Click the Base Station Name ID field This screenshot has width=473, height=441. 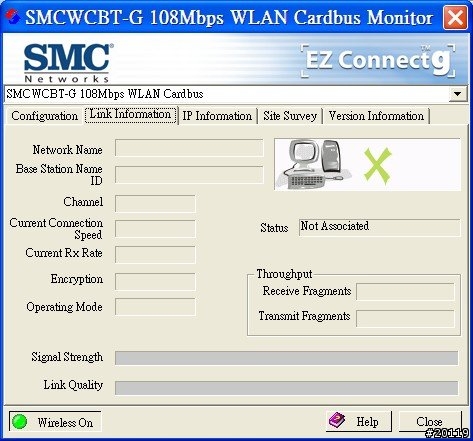tap(189, 175)
